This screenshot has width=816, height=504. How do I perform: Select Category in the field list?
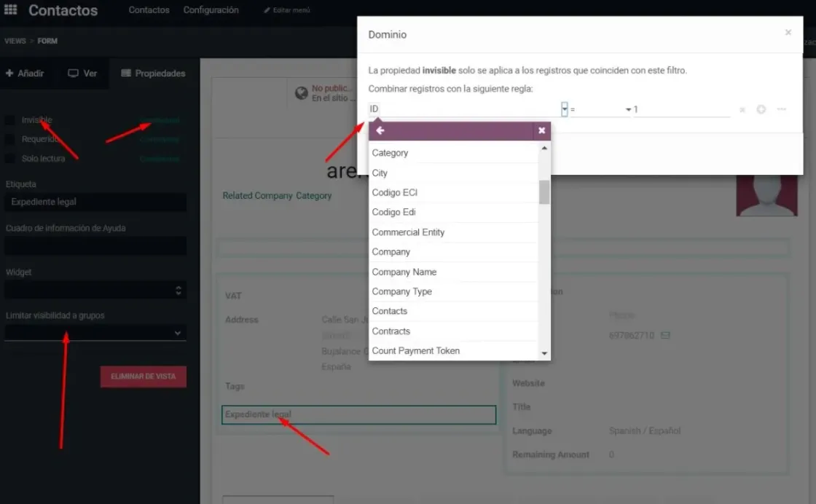click(x=453, y=153)
